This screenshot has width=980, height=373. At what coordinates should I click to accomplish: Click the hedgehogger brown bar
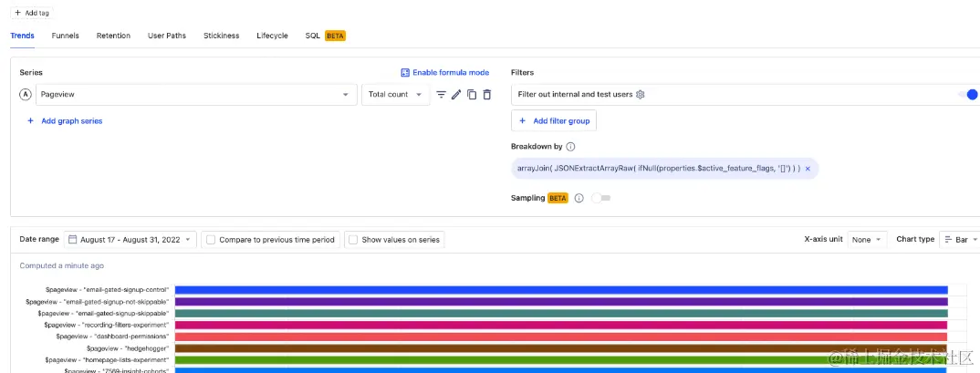tap(561, 348)
